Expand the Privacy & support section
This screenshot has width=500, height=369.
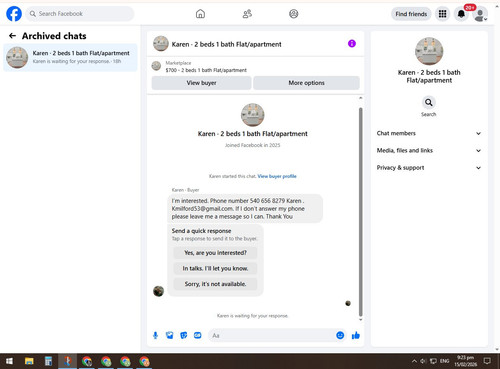coord(429,168)
